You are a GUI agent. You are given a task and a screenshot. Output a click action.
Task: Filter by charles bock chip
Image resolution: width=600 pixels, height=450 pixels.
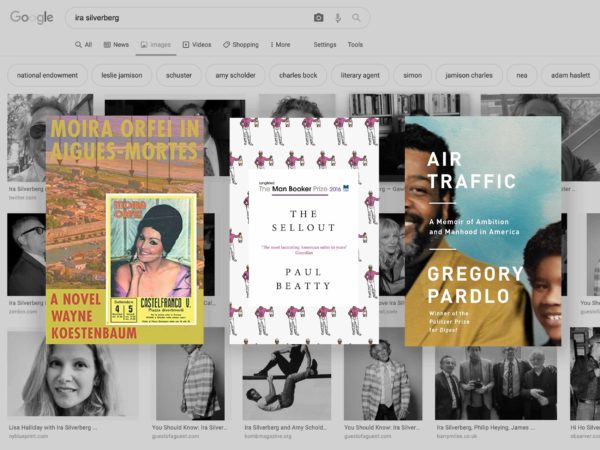point(298,75)
